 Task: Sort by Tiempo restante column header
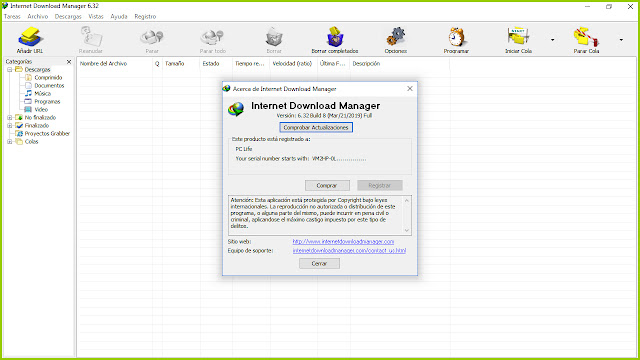(x=251, y=64)
